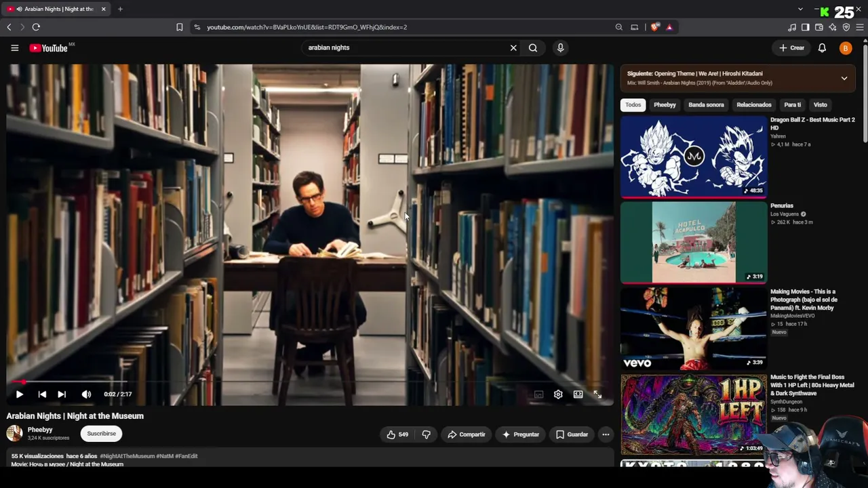Open the Dragon Ball Z music thumbnail

[694, 157]
